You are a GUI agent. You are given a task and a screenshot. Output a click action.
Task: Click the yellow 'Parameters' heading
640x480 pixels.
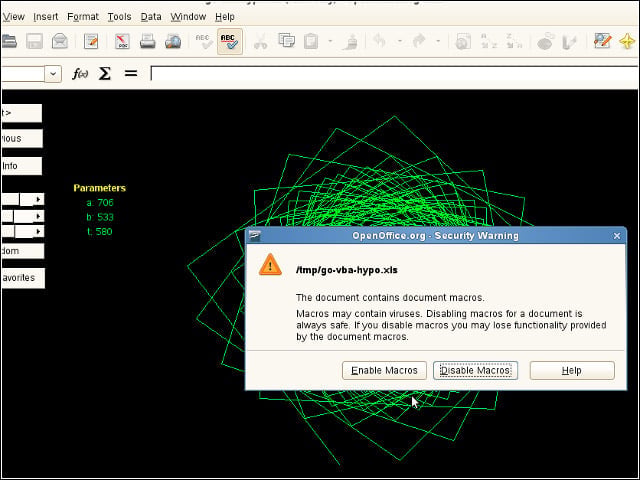coord(100,188)
